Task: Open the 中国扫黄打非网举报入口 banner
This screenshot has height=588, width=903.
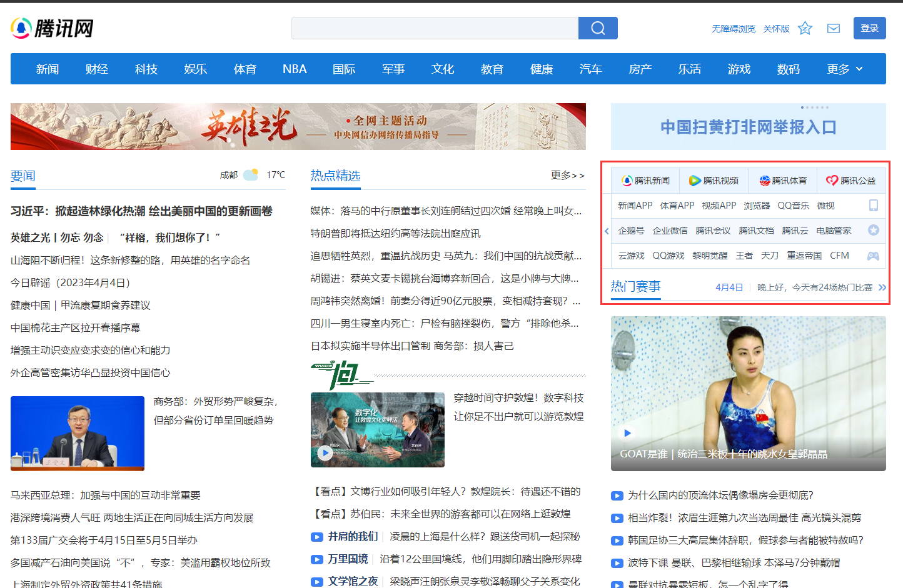Action: tap(749, 127)
